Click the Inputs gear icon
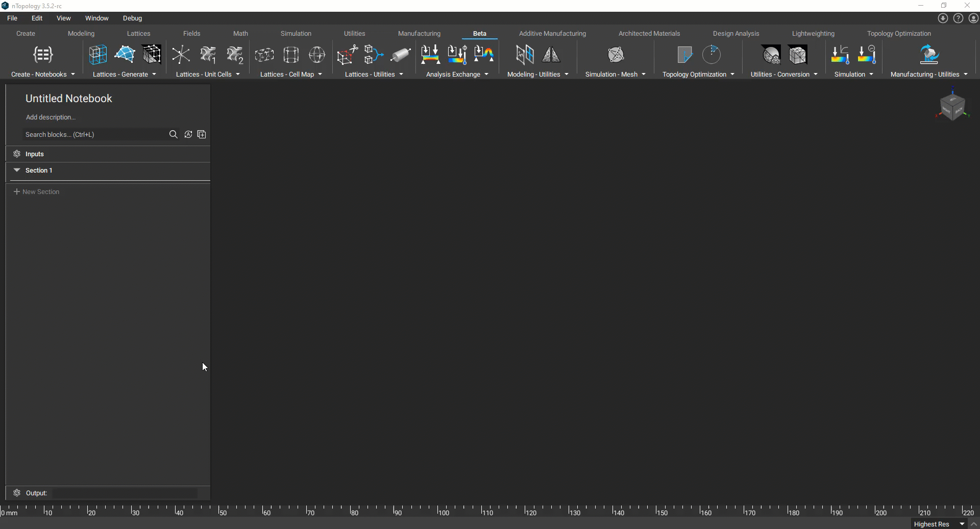Image resolution: width=980 pixels, height=529 pixels. pyautogui.click(x=17, y=154)
